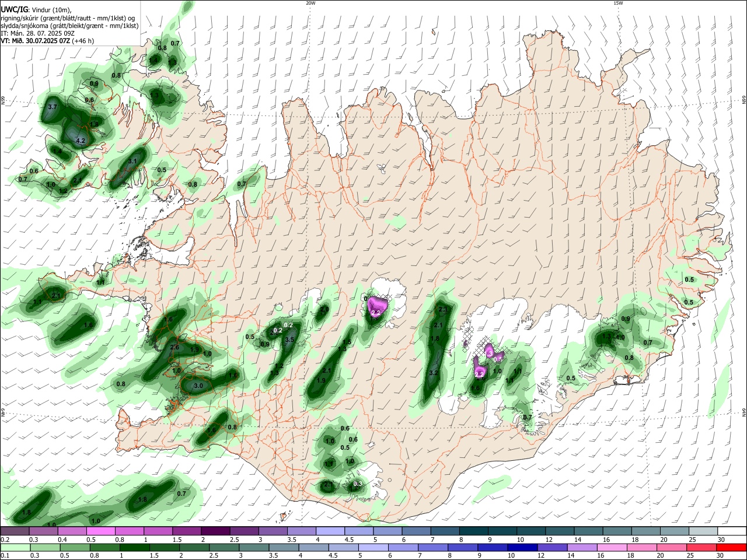Click the 'slydda/snjókoma' legend description line
The image size is (747, 560).
69,26
